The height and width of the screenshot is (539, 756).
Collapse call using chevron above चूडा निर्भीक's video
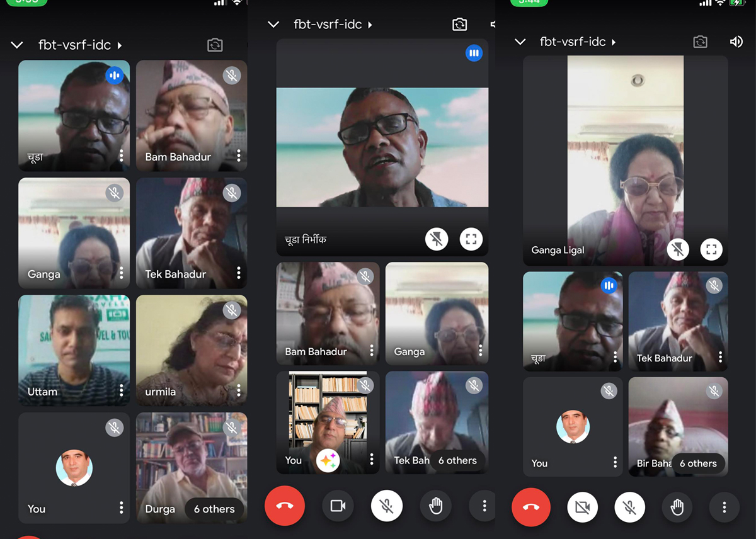coord(273,25)
